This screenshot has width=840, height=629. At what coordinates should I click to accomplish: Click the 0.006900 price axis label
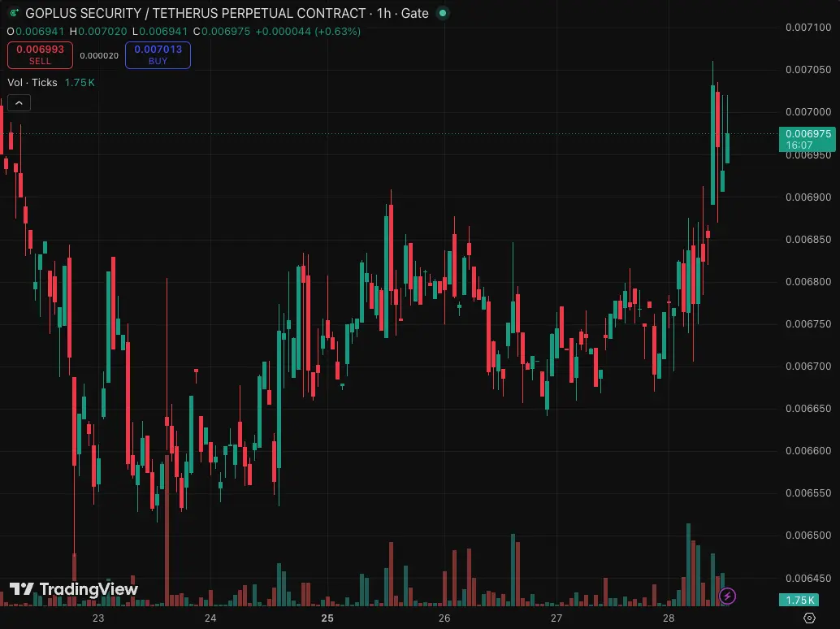click(808, 197)
